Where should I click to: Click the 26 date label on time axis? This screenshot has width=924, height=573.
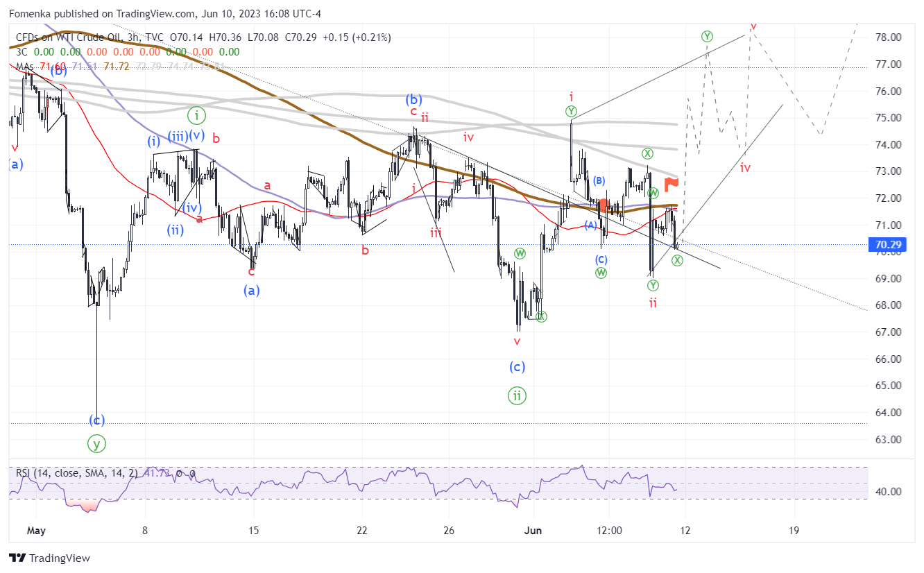tap(448, 531)
